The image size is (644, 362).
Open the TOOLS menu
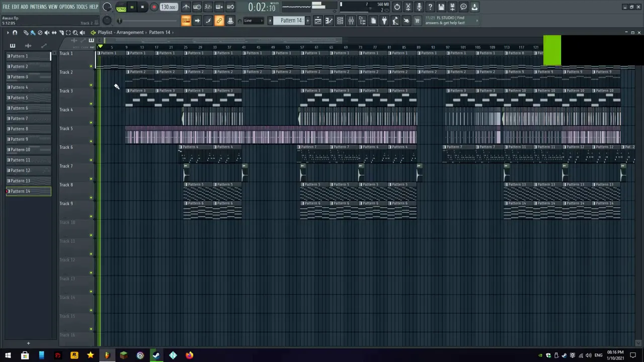(x=82, y=7)
